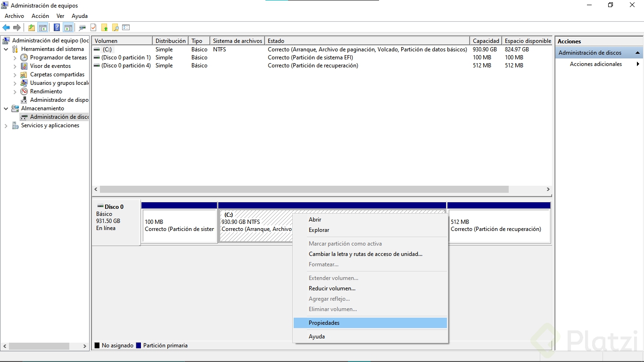Sort by the Volumen column header
This screenshot has width=644, height=362.
[x=122, y=41]
